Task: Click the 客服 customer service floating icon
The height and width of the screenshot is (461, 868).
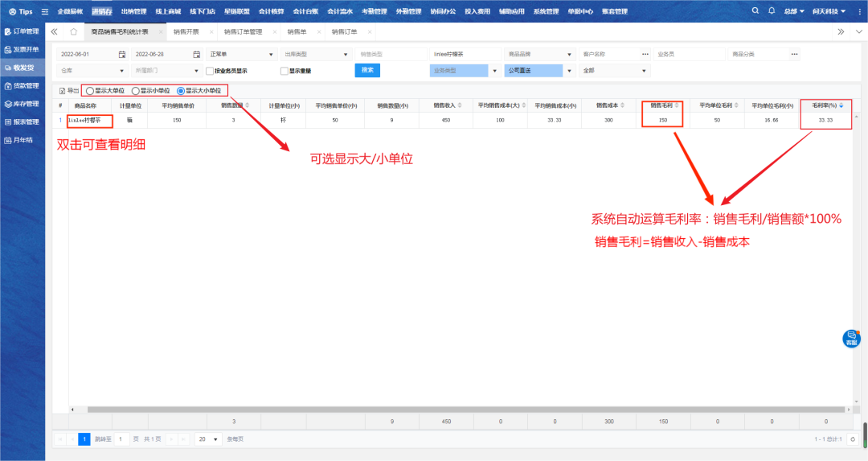Action: (851, 339)
